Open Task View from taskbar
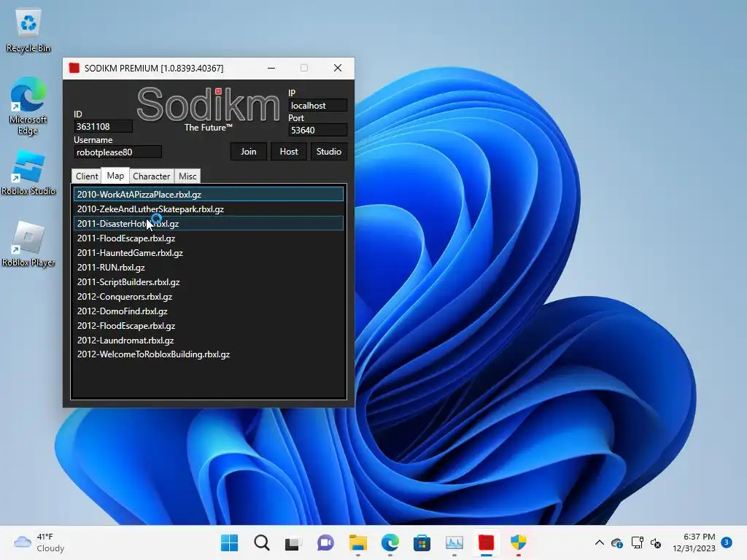The image size is (747, 560). 293,542
